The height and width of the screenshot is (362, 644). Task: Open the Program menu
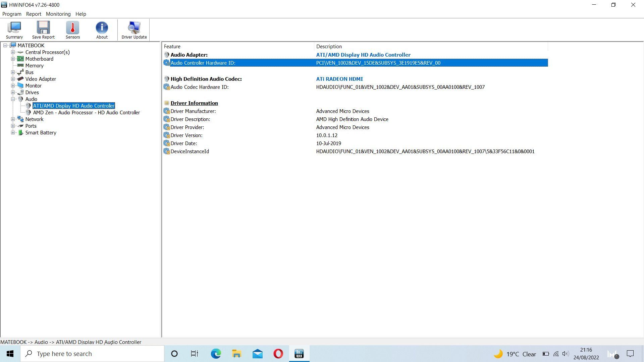coord(12,14)
